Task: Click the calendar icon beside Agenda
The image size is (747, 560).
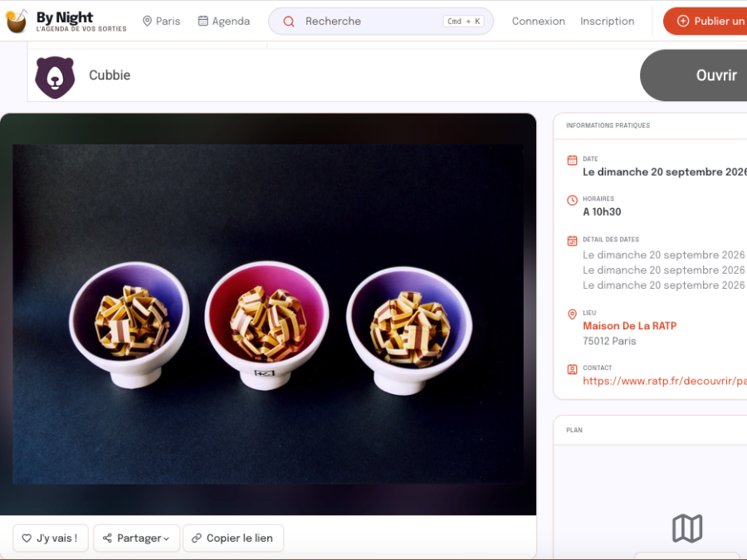Action: pyautogui.click(x=203, y=21)
